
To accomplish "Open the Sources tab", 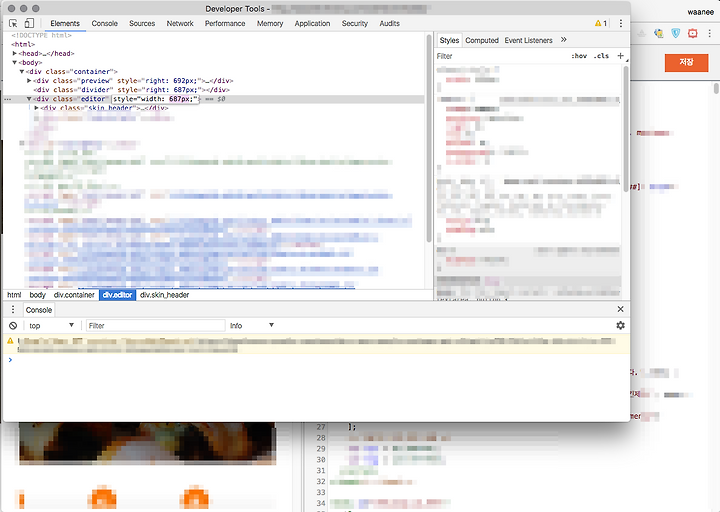I will (142, 23).
